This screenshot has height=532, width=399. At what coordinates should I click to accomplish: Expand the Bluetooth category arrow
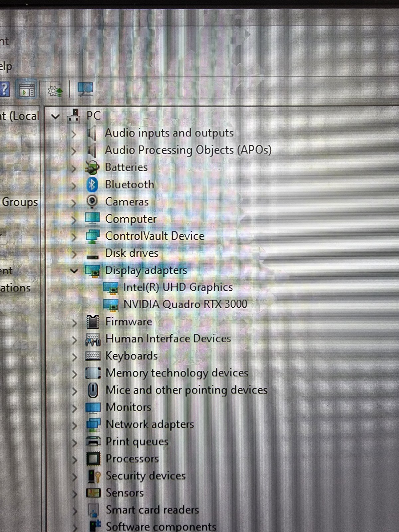74,186
